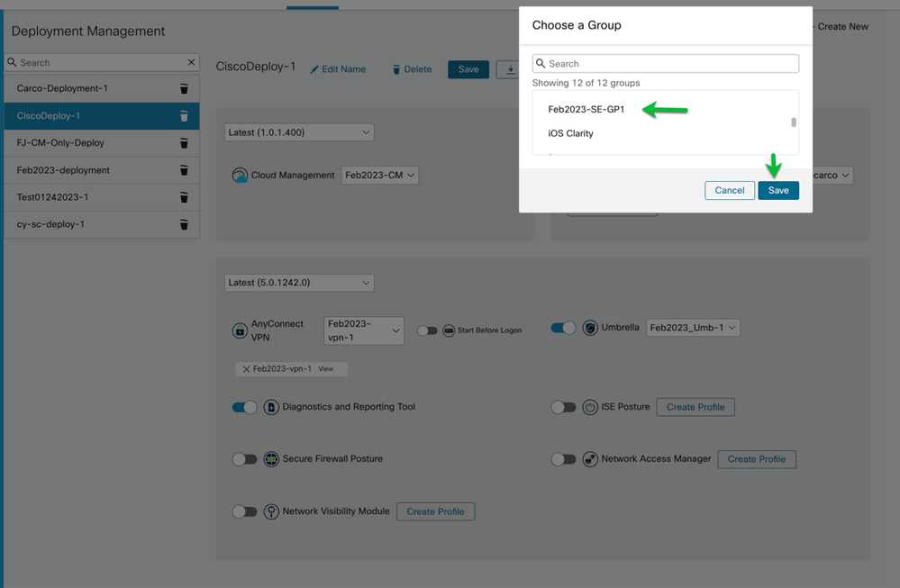900x588 pixels.
Task: Disable the Umbrella module switch
Action: click(563, 328)
